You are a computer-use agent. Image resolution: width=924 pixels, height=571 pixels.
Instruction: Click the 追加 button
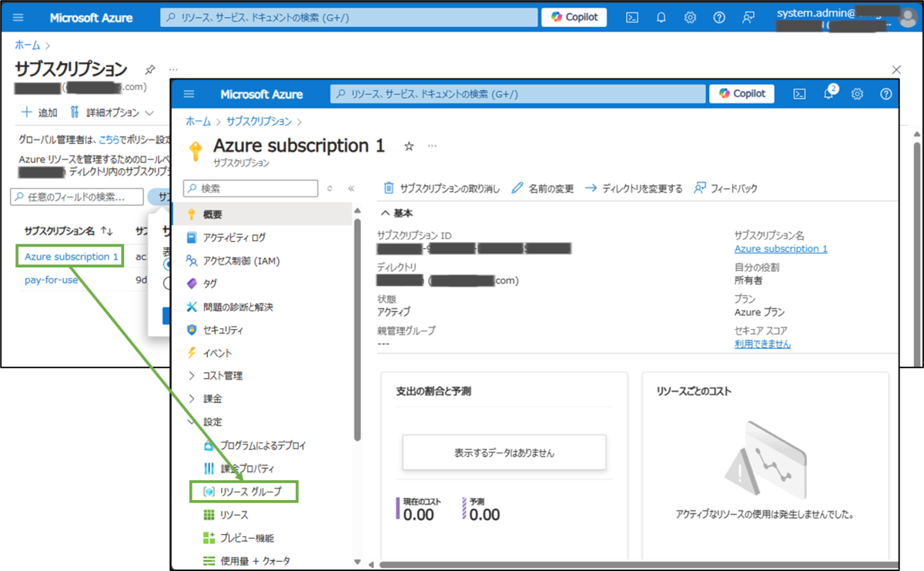pos(39,113)
